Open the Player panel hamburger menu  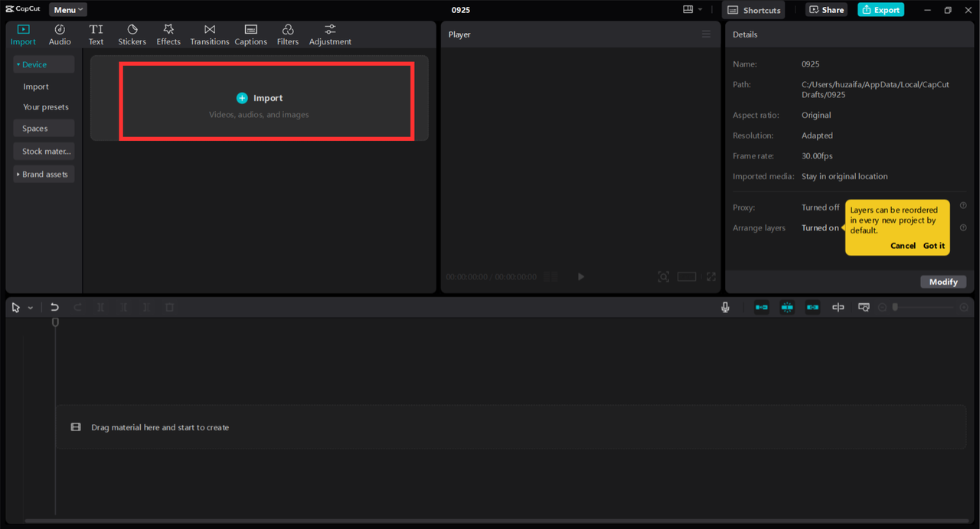point(706,34)
